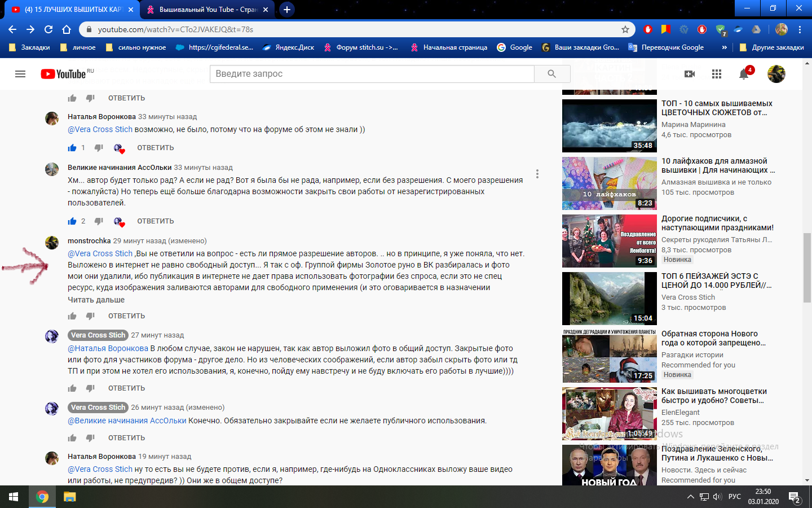Toggle dislike on the monstrochka comment

(x=90, y=316)
